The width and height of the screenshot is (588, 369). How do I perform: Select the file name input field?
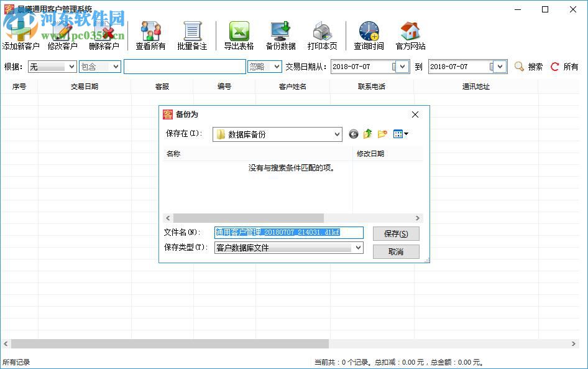(x=288, y=232)
